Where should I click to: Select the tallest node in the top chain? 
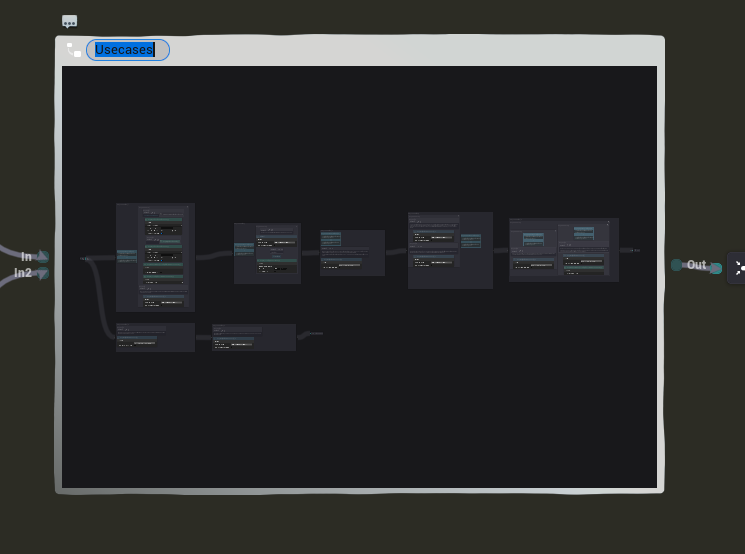click(x=155, y=257)
